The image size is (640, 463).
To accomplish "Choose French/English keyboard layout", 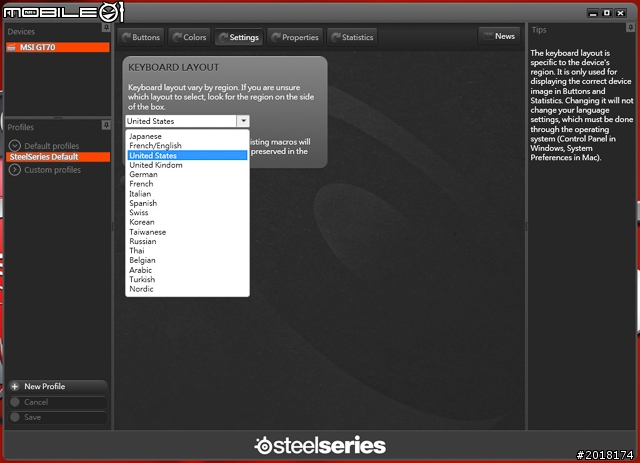I will (x=187, y=145).
